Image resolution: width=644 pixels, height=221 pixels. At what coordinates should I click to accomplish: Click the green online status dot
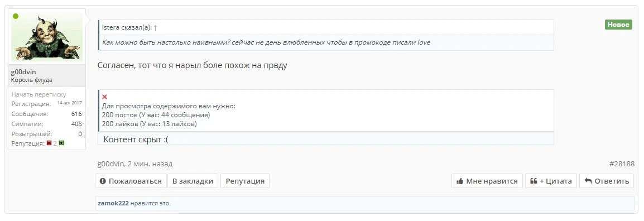(x=16, y=16)
